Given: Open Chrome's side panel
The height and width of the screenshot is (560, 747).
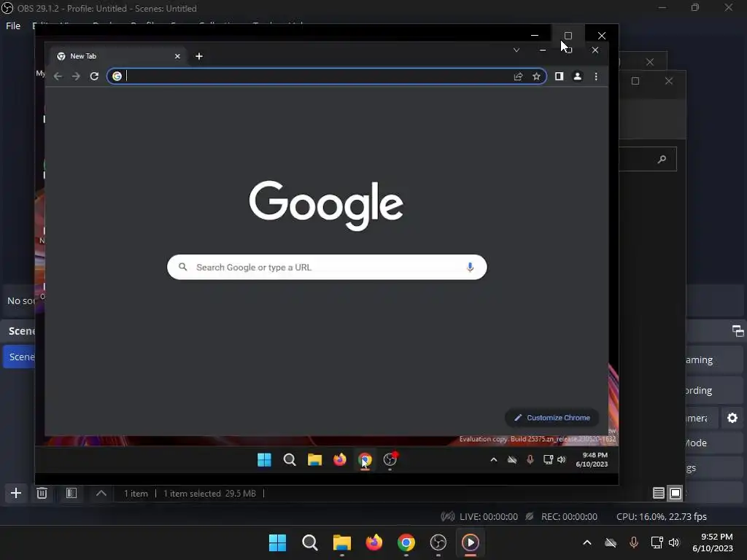Looking at the screenshot, I should (x=560, y=76).
